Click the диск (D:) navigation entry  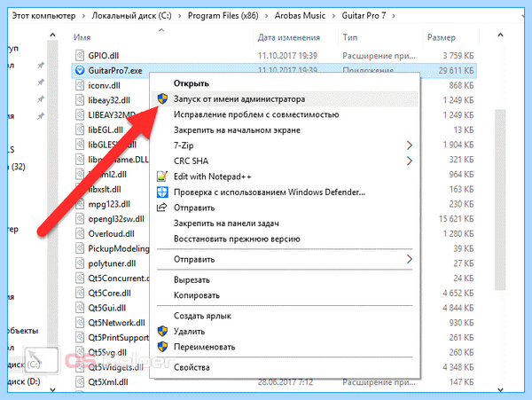[24, 381]
